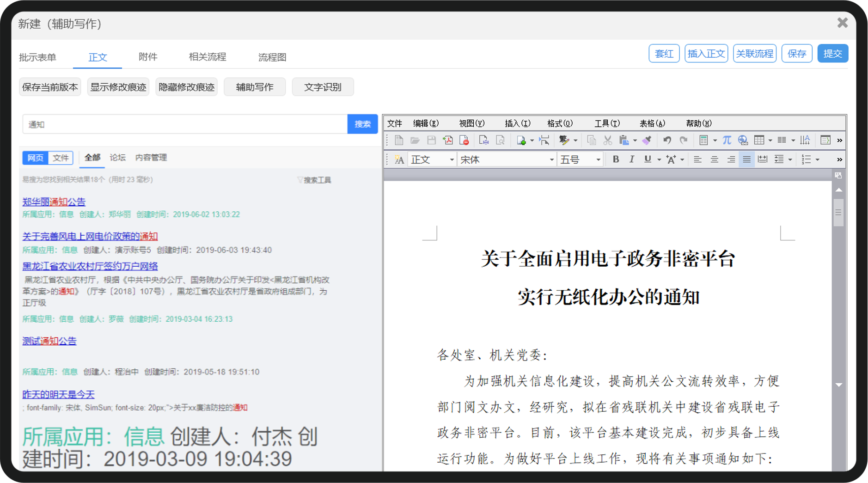Click the print preview icon
Viewport: 868px width, 483px height.
[x=500, y=140]
